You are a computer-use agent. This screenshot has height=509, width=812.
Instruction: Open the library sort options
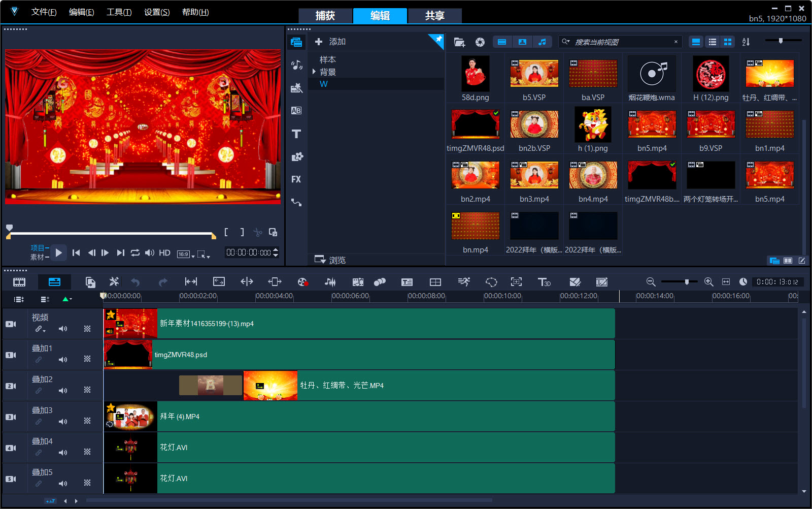(746, 42)
